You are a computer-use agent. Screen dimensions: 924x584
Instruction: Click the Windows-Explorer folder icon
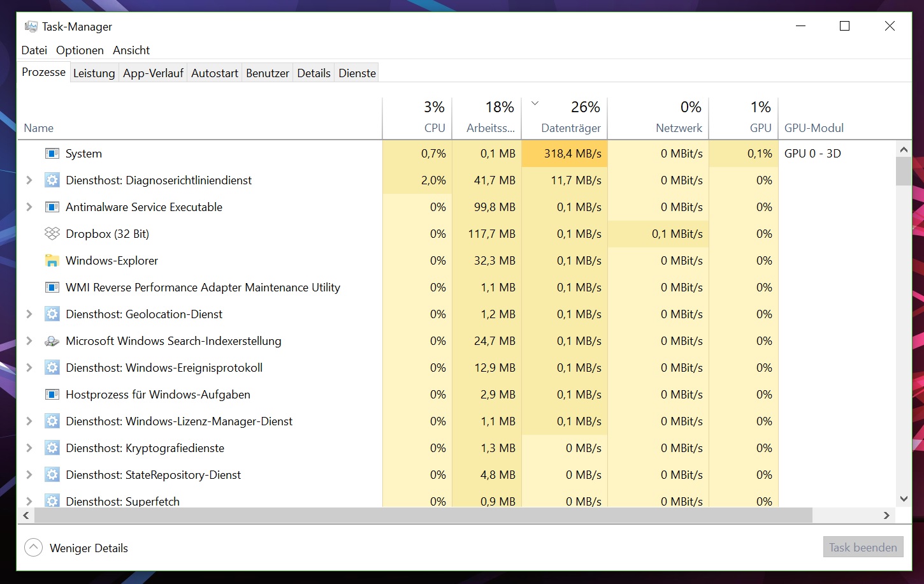pyautogui.click(x=52, y=261)
